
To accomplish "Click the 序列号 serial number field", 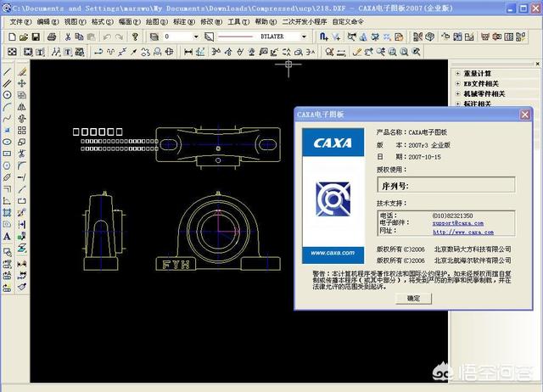I will coord(446,185).
